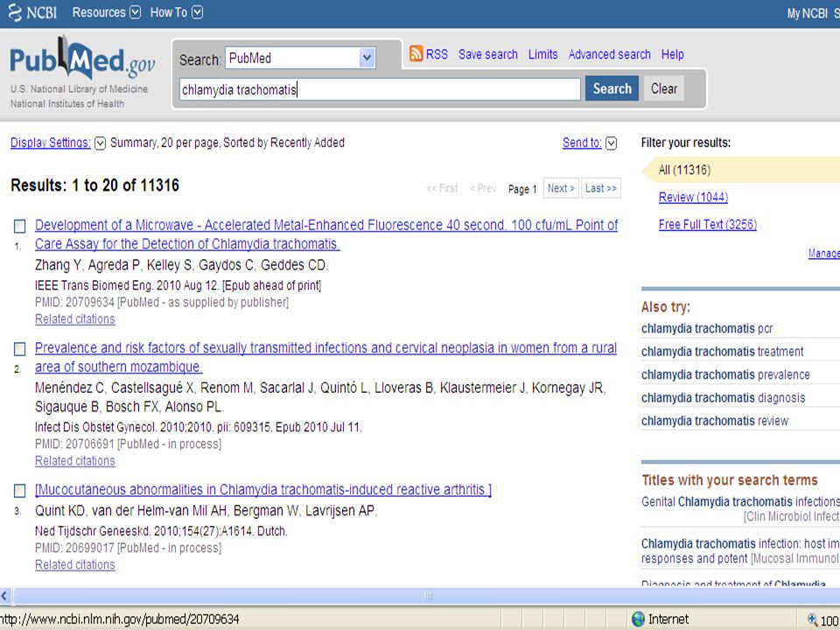Click the Internet zone globe icon
This screenshot has height=630, width=840.
tap(638, 619)
